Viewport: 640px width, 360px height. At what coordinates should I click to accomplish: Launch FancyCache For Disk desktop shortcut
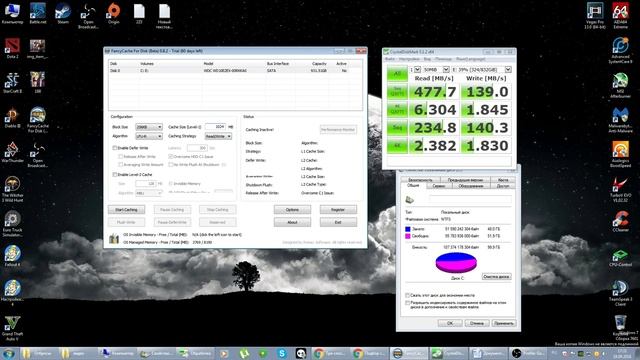(38, 120)
